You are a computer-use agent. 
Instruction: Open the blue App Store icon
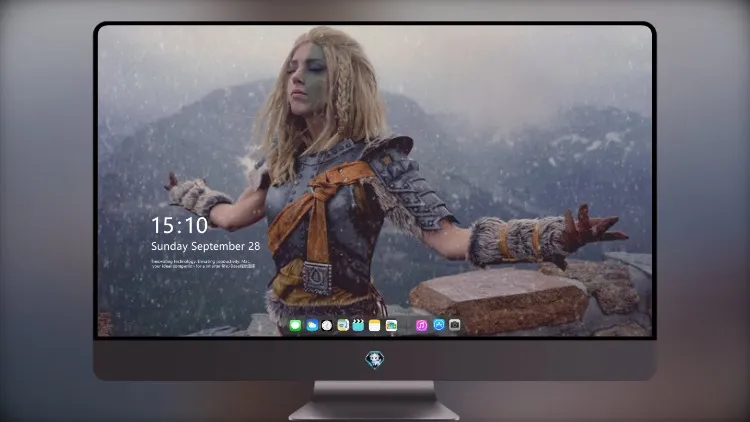click(439, 325)
